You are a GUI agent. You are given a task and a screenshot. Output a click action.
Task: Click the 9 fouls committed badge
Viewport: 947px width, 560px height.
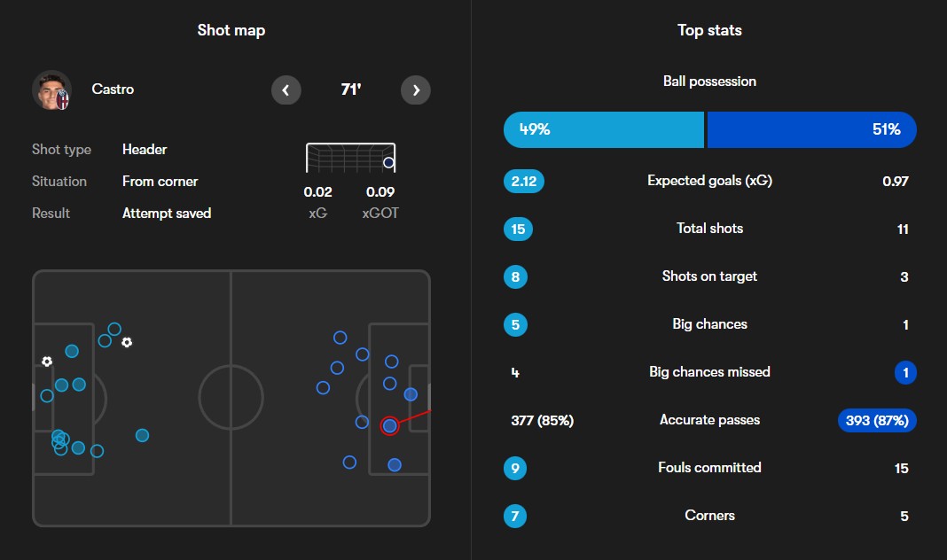click(x=515, y=468)
